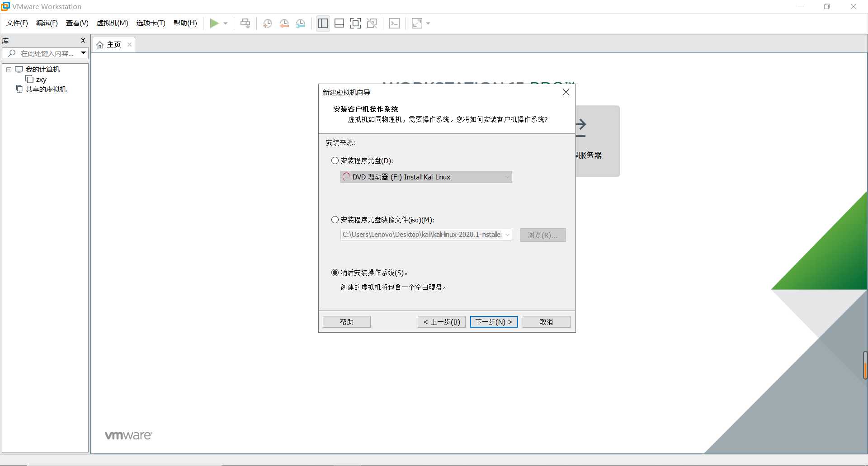Click the Stretch Guest display icon
This screenshot has height=466, width=868.
click(417, 24)
